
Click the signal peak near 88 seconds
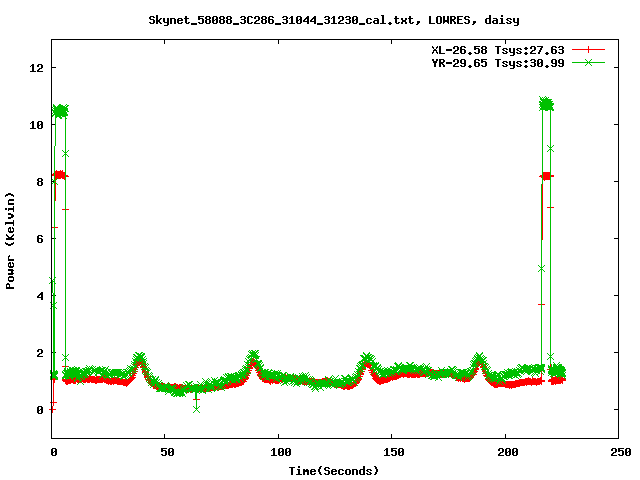pos(253,356)
